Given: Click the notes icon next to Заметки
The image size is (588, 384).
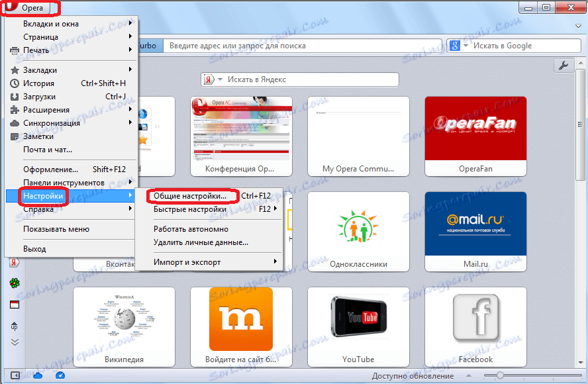Looking at the screenshot, I should pyautogui.click(x=15, y=136).
